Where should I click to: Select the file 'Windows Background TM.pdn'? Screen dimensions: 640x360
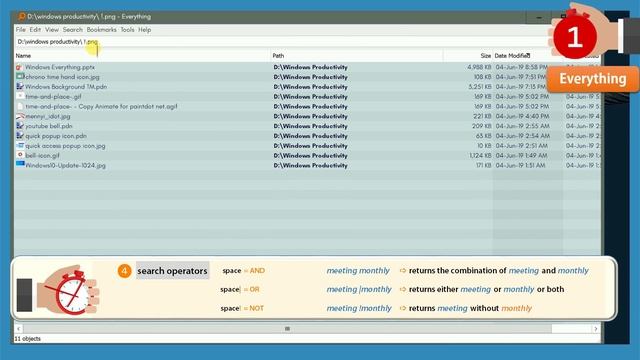pyautogui.click(x=66, y=87)
